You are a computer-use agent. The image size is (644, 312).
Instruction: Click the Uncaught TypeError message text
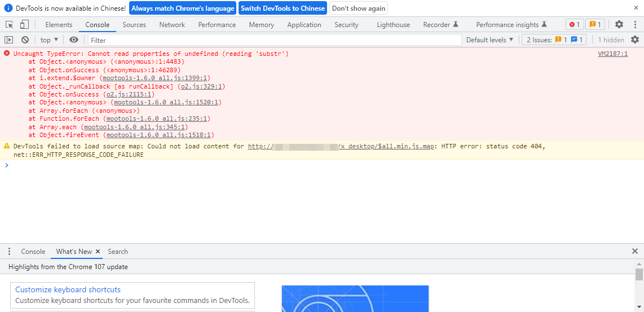click(x=151, y=54)
